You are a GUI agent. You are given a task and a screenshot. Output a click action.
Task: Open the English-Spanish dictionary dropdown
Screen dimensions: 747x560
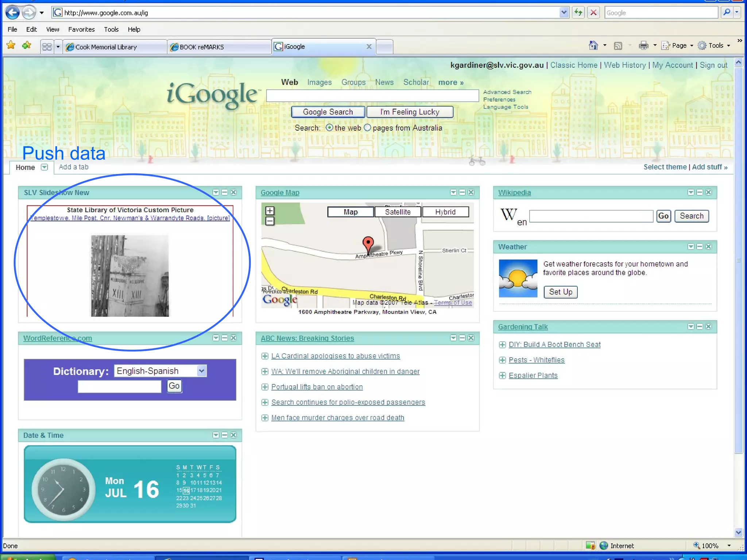point(201,371)
